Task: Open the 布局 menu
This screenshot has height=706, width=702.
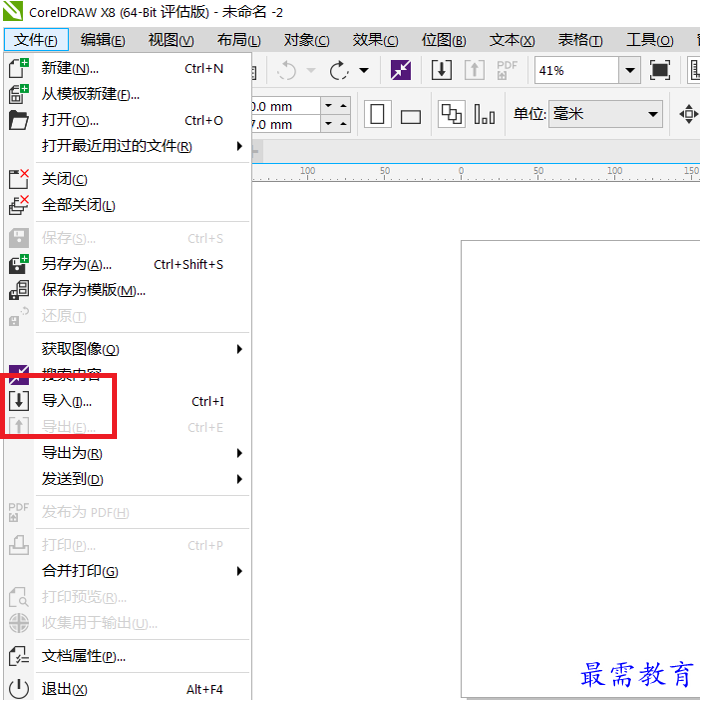Action: click(x=239, y=40)
